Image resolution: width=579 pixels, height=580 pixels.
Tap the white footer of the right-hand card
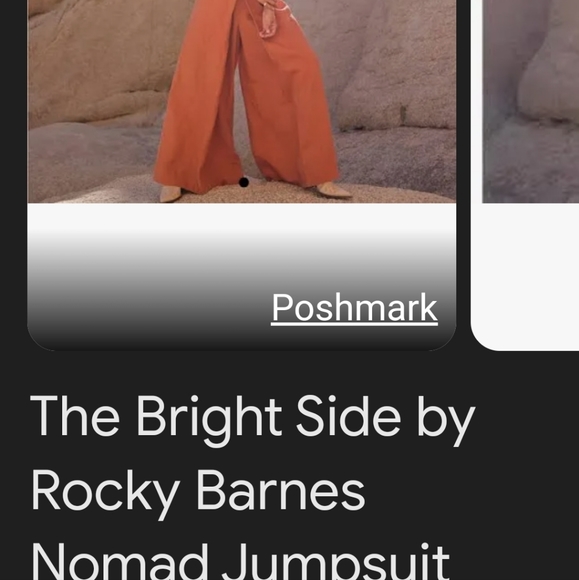(525, 276)
